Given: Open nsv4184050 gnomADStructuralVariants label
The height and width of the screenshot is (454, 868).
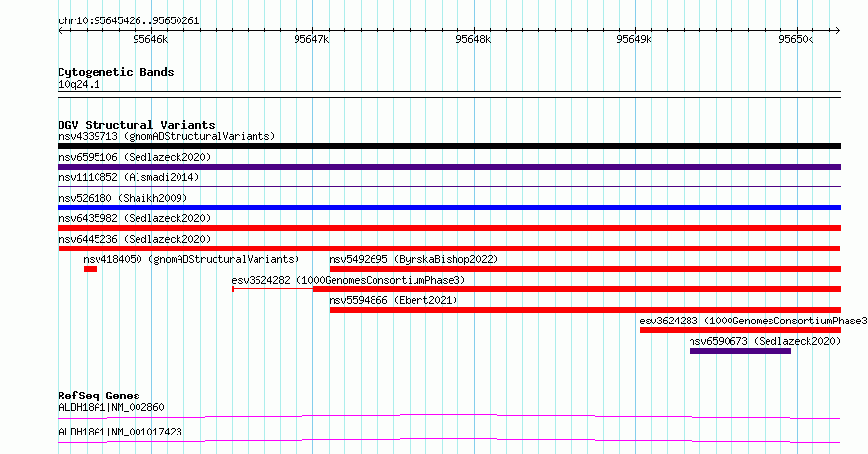Looking at the screenshot, I should (x=191, y=259).
